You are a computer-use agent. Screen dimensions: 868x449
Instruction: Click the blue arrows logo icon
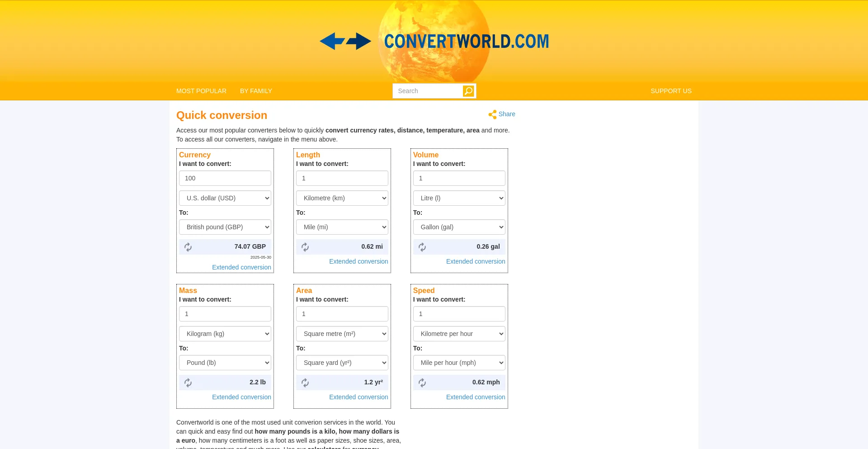pos(345,41)
